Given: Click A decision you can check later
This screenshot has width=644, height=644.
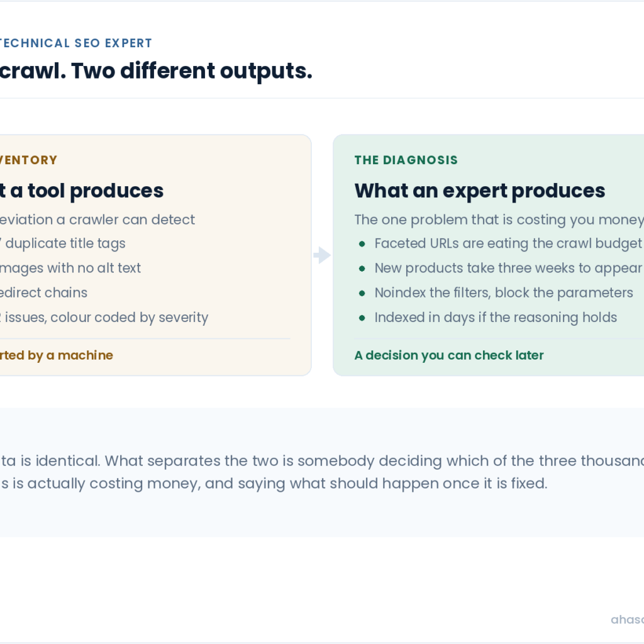Looking at the screenshot, I should (x=449, y=355).
